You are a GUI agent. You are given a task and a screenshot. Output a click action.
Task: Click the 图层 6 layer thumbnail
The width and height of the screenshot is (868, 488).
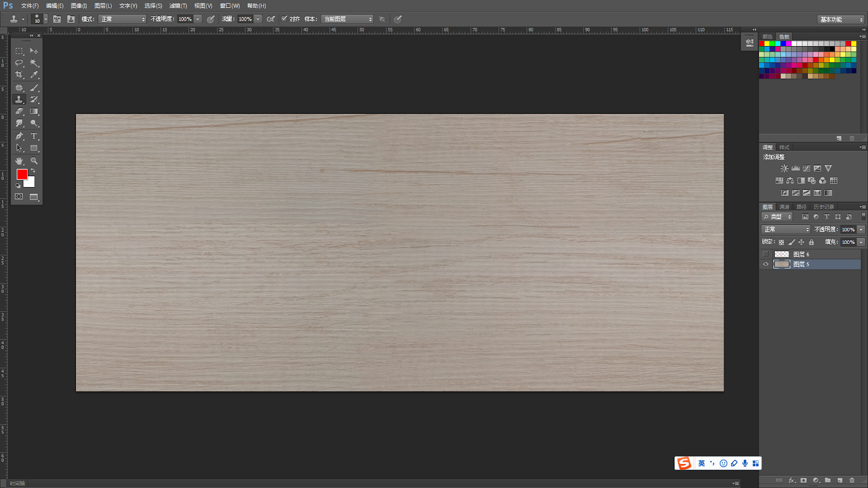point(782,254)
